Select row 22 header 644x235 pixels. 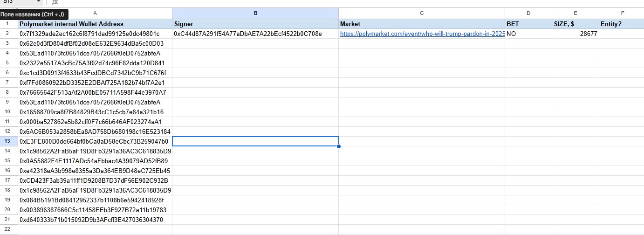click(7, 229)
